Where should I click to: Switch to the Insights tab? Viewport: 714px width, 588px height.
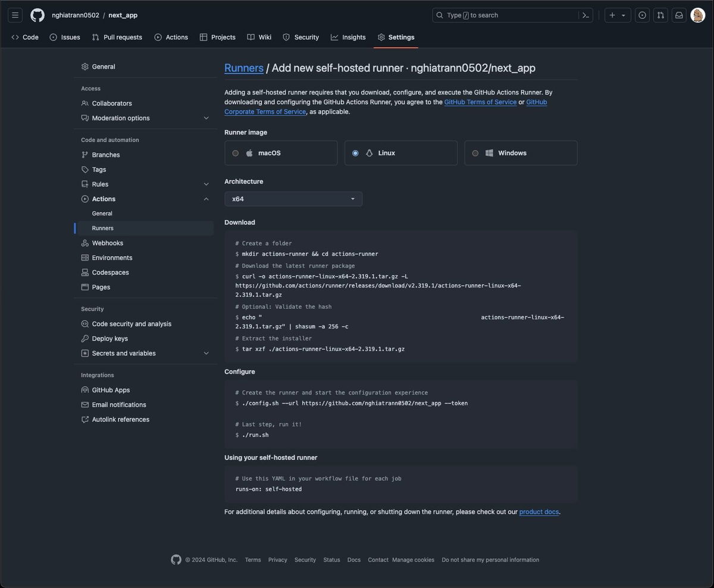(353, 37)
